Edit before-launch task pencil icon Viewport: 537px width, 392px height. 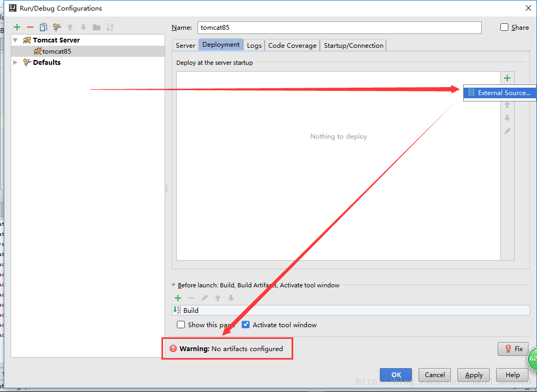click(204, 298)
